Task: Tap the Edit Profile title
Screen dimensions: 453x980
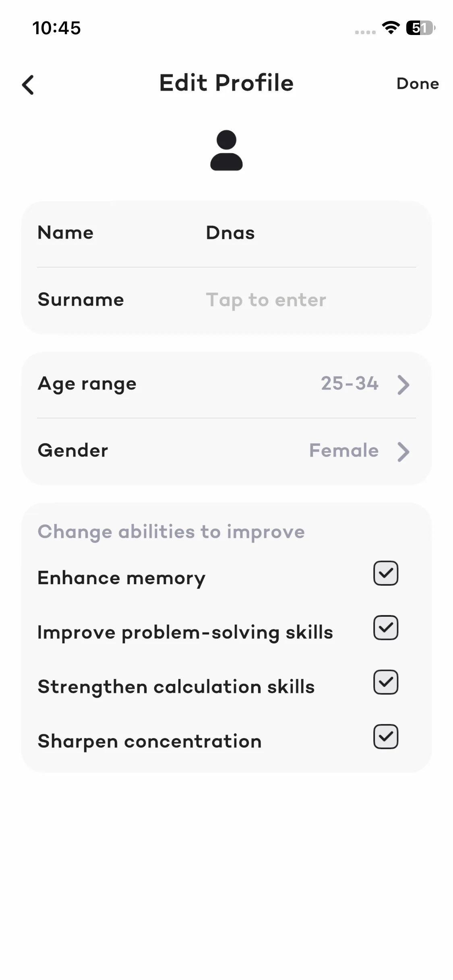Action: click(226, 83)
